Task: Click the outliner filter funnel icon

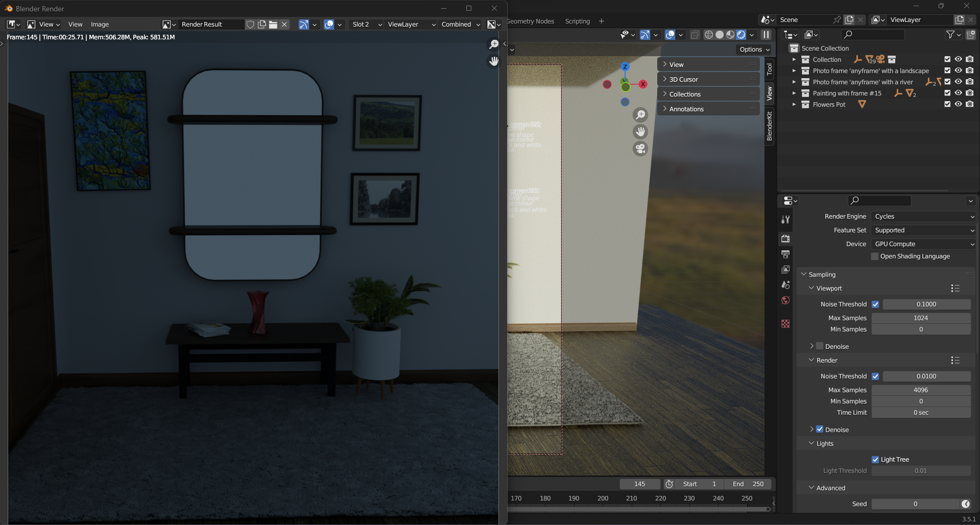Action: (950, 35)
